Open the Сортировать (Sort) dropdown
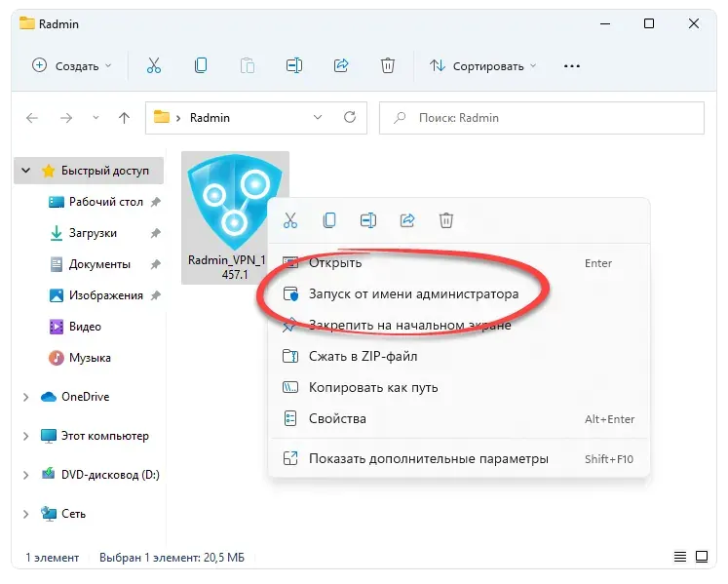728x584 pixels. [482, 66]
